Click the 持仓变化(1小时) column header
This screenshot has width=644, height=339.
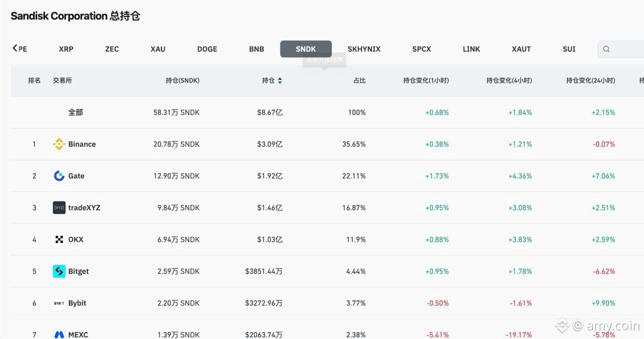coord(426,81)
